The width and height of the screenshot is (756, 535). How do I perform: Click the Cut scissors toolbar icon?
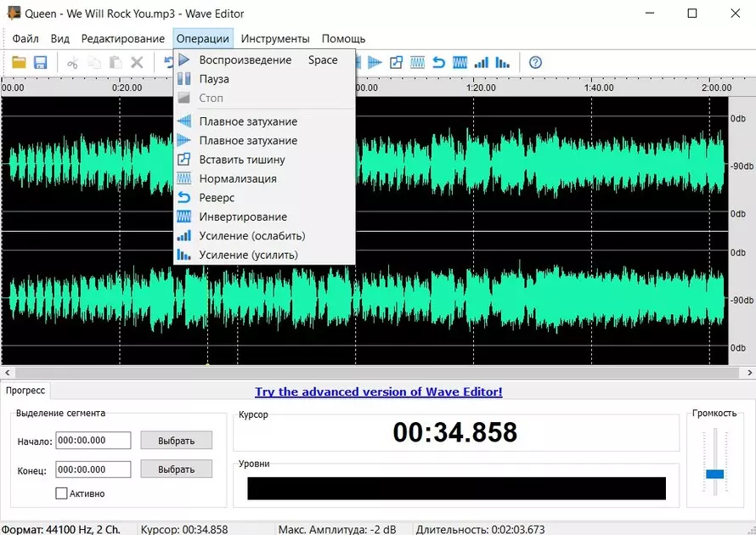pos(71,61)
